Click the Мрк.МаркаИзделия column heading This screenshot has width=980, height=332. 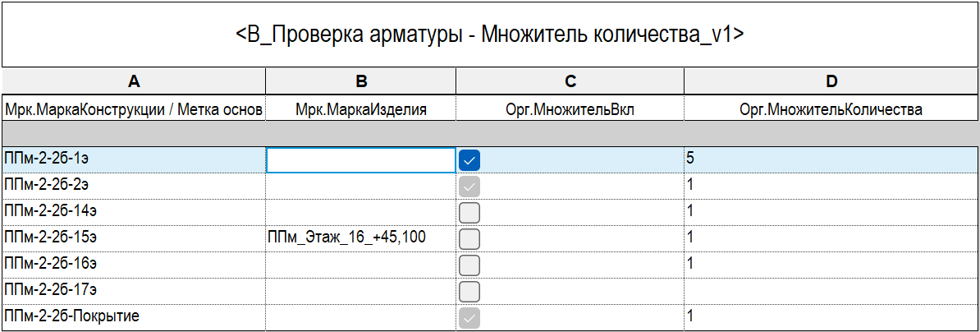(x=360, y=109)
